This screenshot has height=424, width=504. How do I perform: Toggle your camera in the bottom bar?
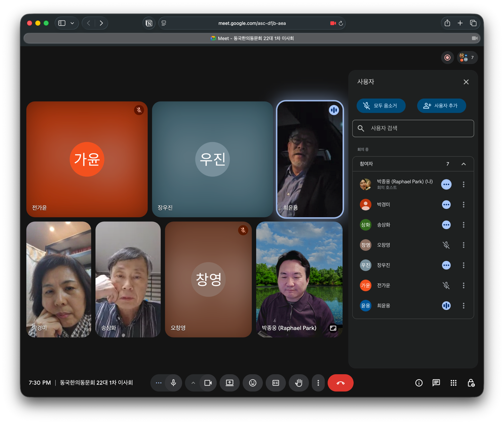(208, 383)
